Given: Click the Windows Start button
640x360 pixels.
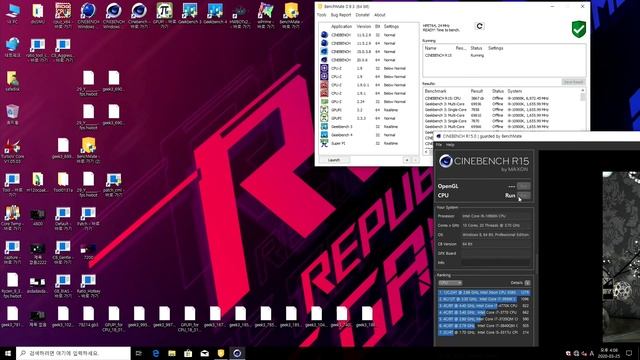Looking at the screenshot, I should [8, 353].
